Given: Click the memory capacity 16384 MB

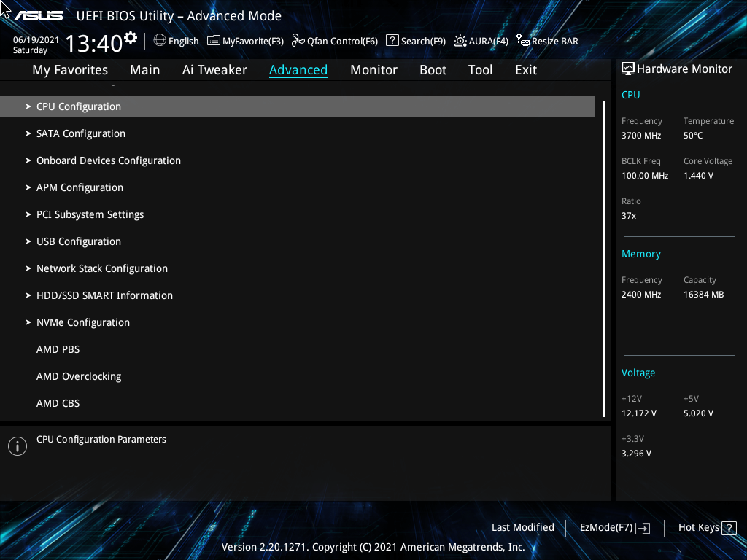Looking at the screenshot, I should [703, 295].
